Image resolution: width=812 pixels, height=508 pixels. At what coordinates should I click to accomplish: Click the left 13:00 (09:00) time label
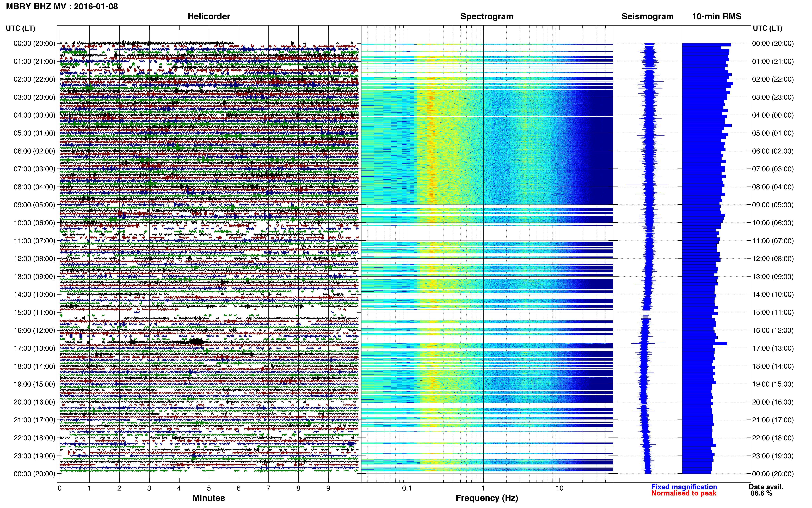click(x=34, y=277)
